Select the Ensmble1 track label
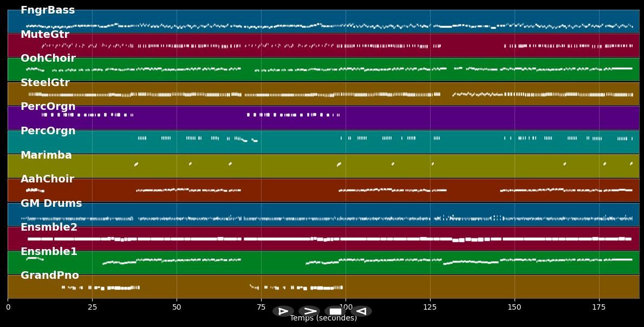644x327 pixels. tap(49, 252)
